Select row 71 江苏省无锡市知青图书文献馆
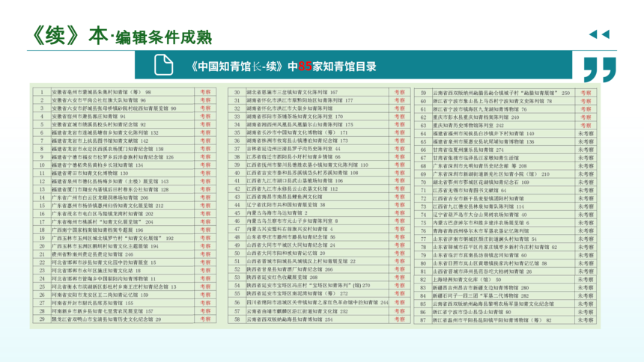 tap(505, 191)
